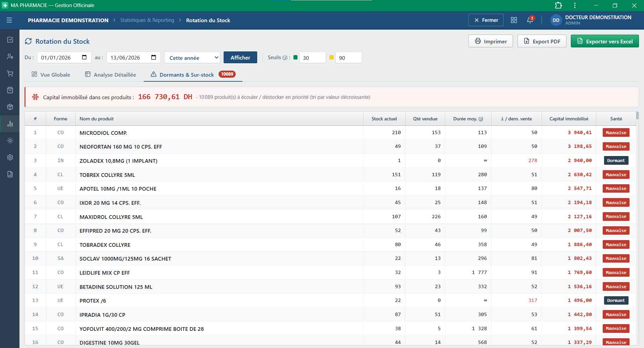This screenshot has width=644, height=348.
Task: Open the shopping cart sidebar icon
Action: (10, 73)
